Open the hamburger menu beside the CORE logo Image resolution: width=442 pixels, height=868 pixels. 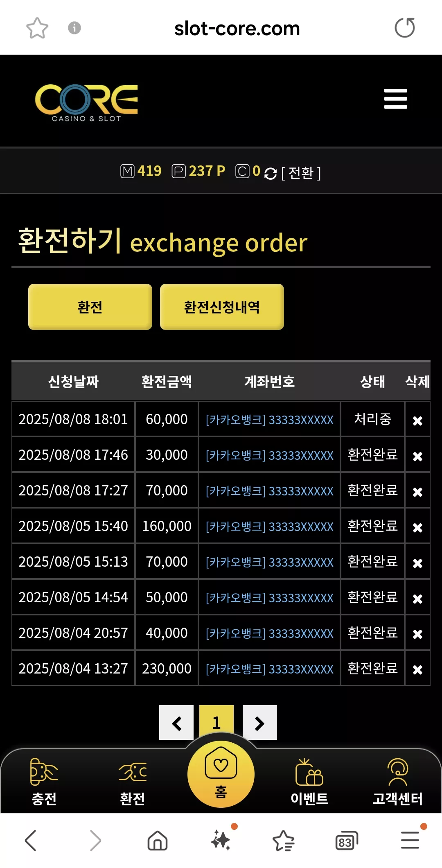point(395,99)
